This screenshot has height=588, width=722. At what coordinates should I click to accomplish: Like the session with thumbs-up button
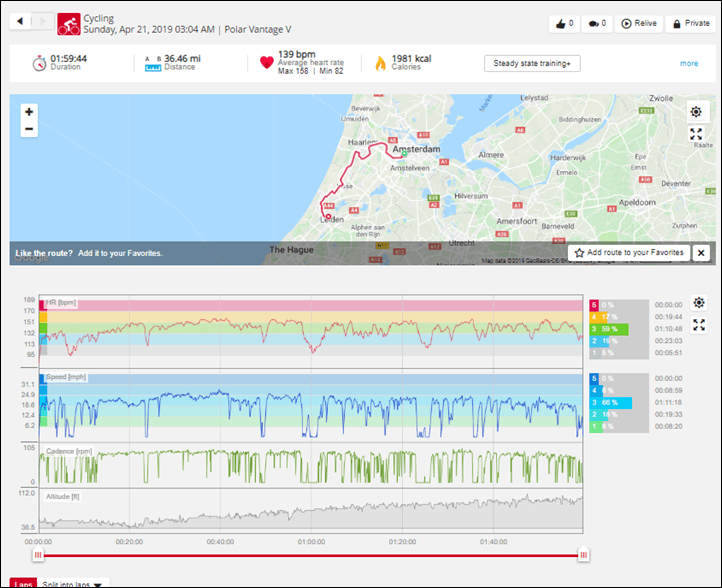564,23
